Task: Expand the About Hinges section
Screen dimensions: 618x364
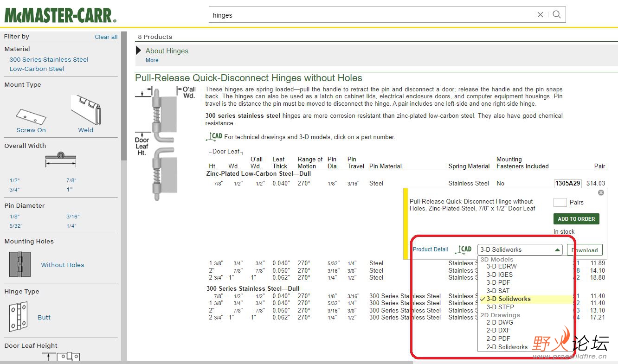Action: [139, 51]
